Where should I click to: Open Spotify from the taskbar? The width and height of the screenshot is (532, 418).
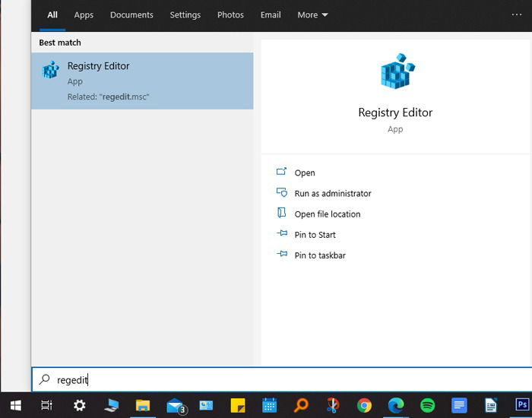pos(427,405)
